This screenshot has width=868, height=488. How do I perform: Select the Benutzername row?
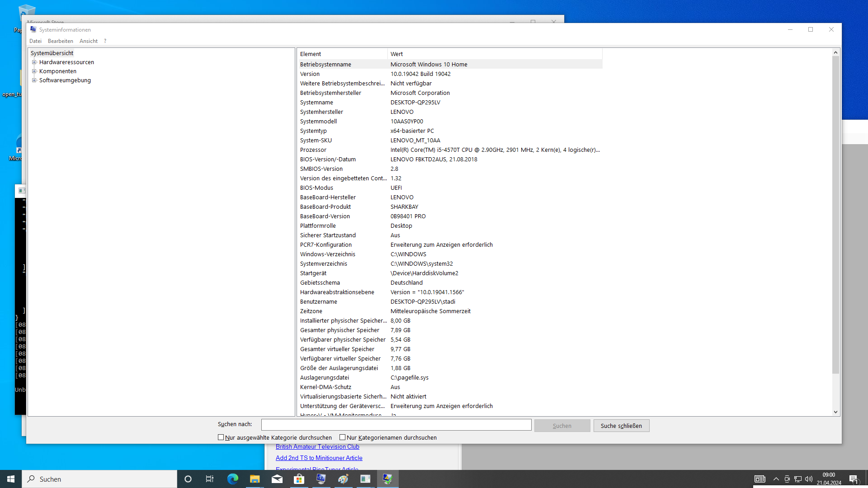click(x=450, y=302)
